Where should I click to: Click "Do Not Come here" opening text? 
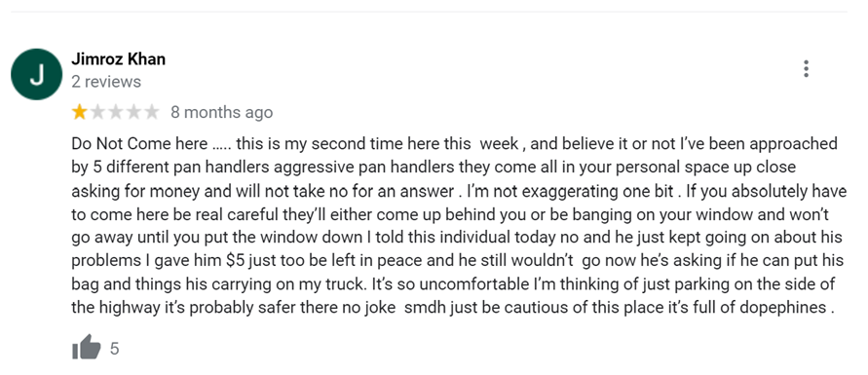(x=139, y=144)
